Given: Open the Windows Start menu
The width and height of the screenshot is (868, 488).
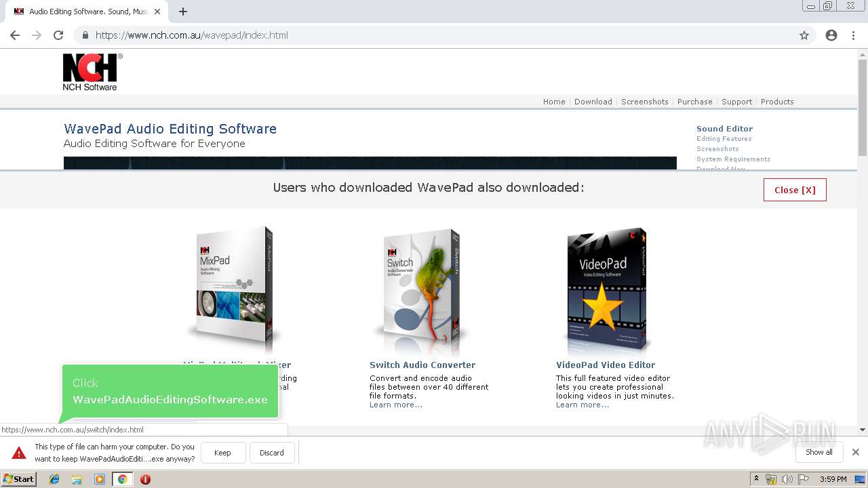Looking at the screenshot, I should (19, 479).
